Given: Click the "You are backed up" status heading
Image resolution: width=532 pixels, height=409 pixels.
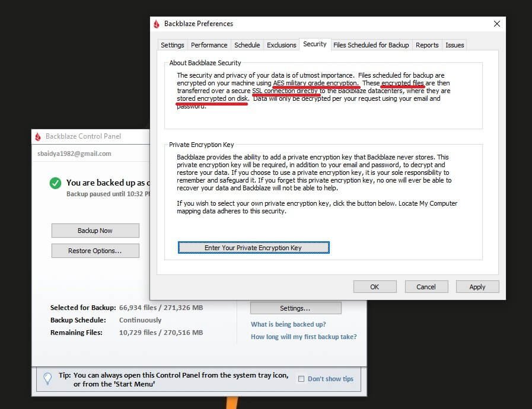Looking at the screenshot, I should pyautogui.click(x=108, y=183).
